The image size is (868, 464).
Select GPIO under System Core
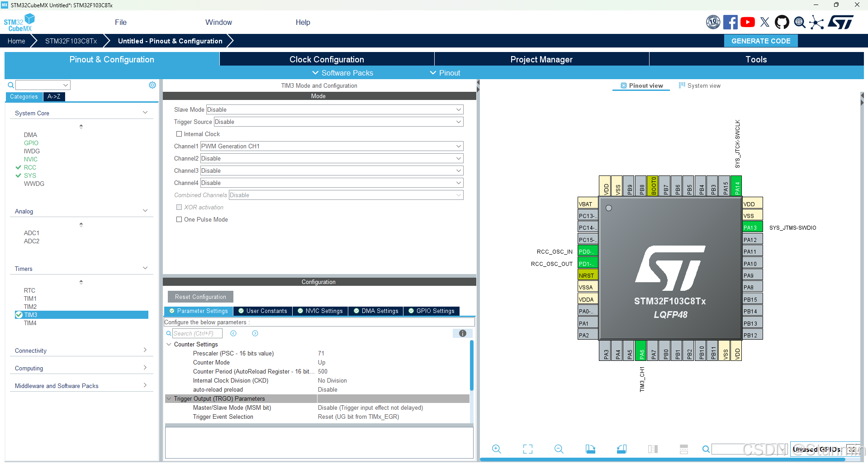pyautogui.click(x=31, y=143)
